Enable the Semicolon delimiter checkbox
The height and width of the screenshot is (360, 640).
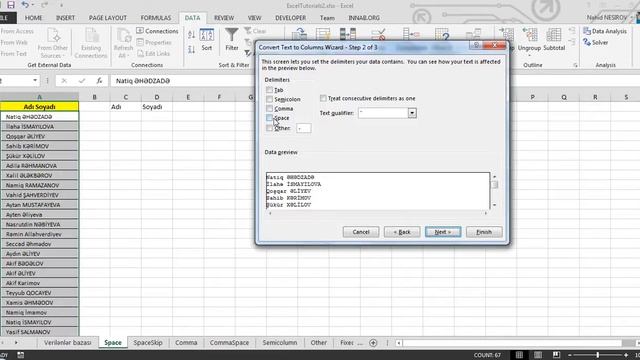[269, 99]
